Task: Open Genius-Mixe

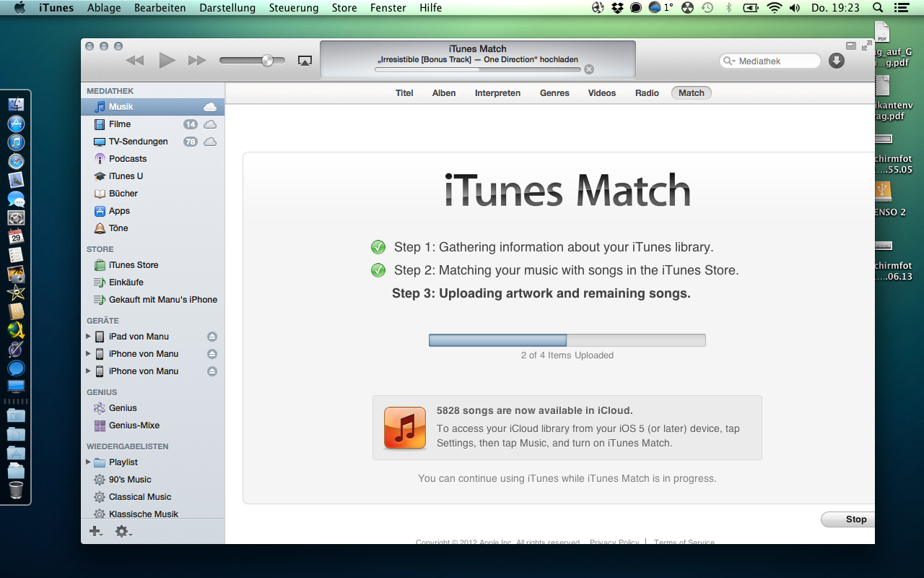Action: click(153, 426)
